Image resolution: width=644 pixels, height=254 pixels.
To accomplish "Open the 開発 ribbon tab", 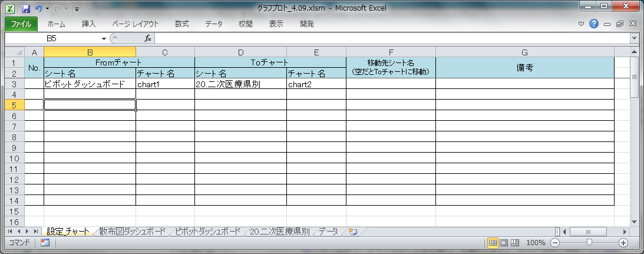I will (307, 24).
